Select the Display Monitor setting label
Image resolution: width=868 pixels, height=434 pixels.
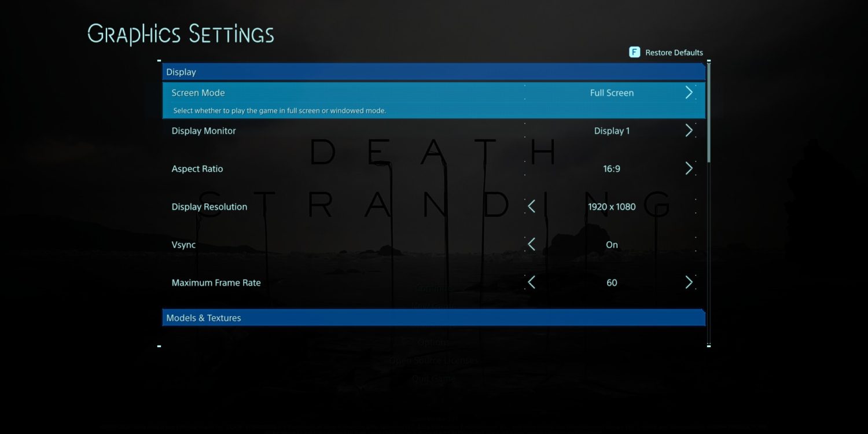[x=204, y=131]
